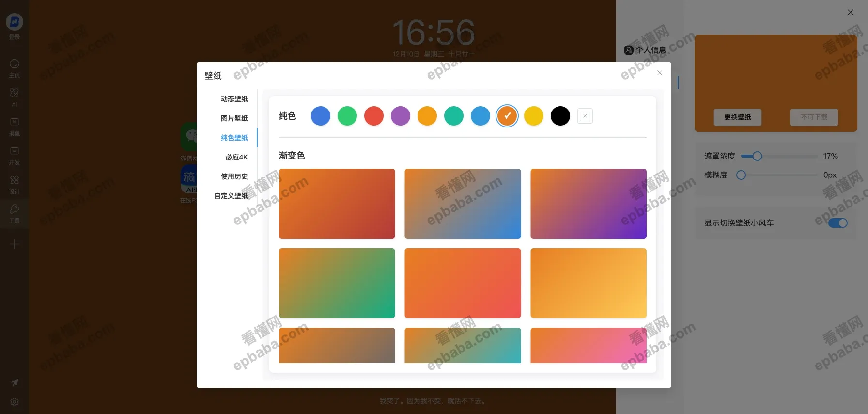Open 自定义壁纸 custom wallpaper

(231, 196)
